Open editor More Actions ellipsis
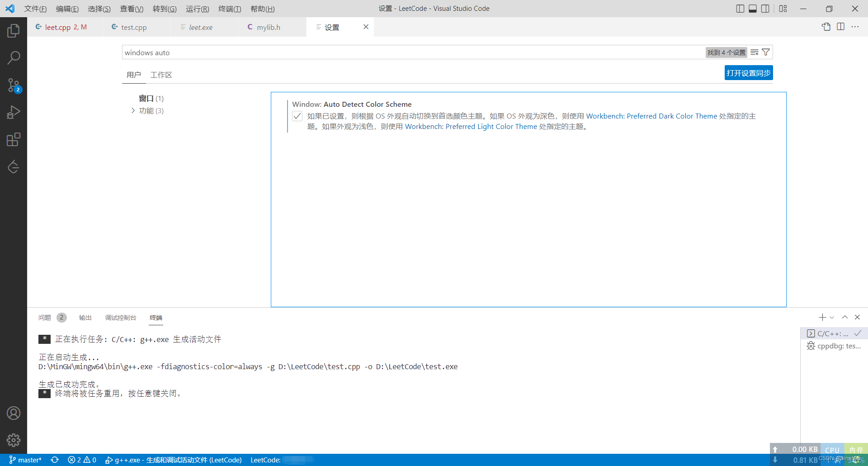868x466 pixels. pos(855,27)
